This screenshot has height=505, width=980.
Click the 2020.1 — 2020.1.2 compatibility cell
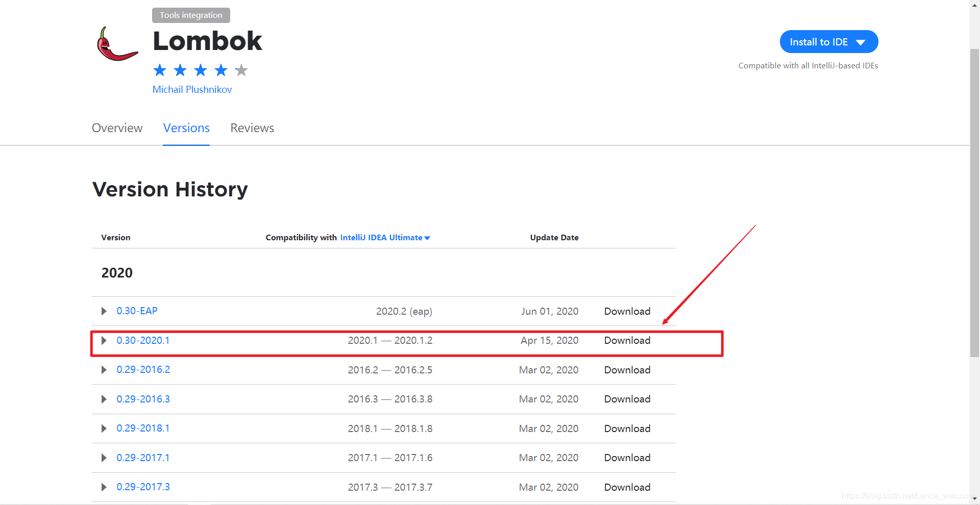(390, 340)
